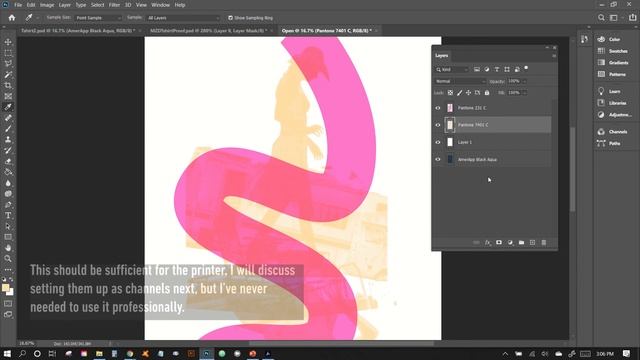
Task: Select the Dodge tool
Action: (8, 193)
